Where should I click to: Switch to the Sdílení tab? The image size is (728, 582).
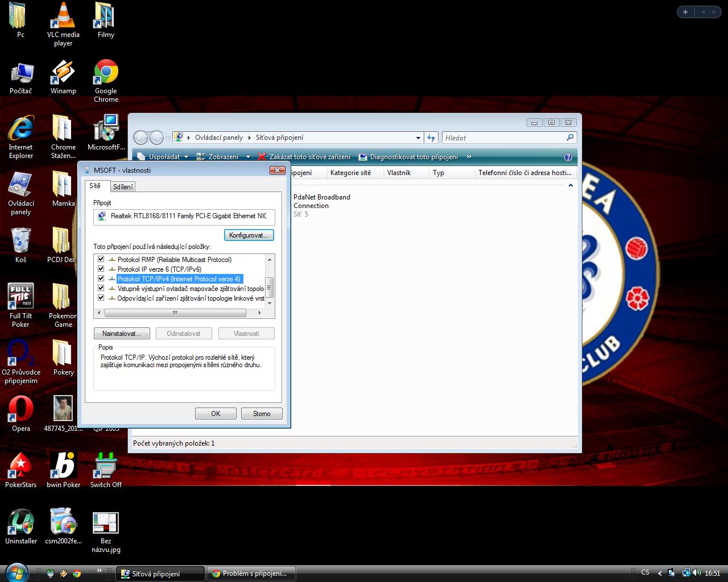pyautogui.click(x=123, y=186)
